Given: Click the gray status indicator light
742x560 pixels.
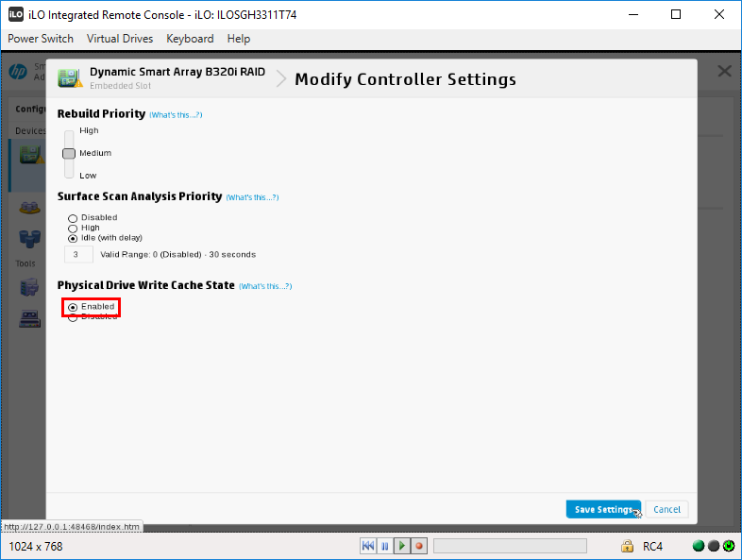Looking at the screenshot, I should [x=714, y=546].
